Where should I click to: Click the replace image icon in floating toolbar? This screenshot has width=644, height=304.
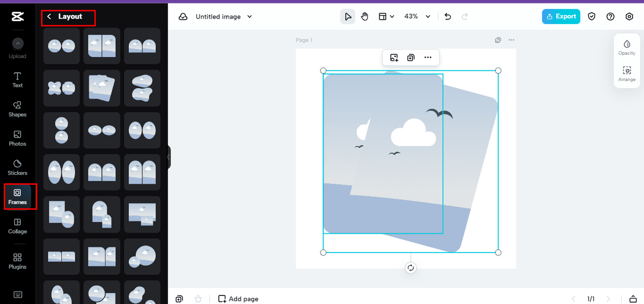(394, 58)
